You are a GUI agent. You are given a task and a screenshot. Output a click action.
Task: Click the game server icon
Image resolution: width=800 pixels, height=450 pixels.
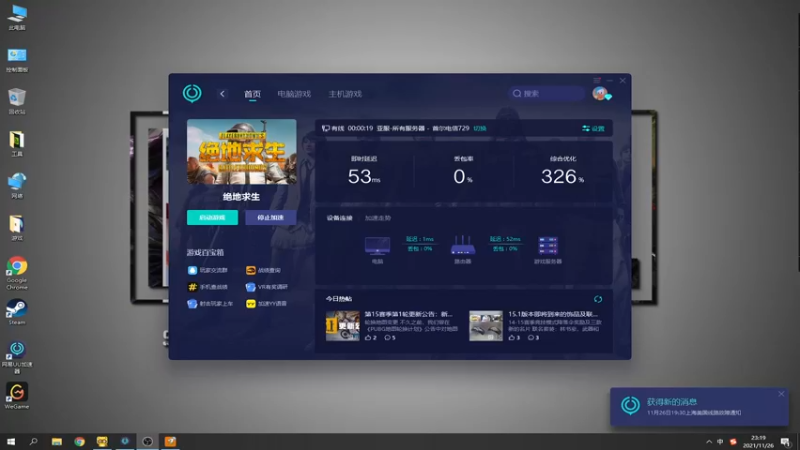(x=548, y=245)
